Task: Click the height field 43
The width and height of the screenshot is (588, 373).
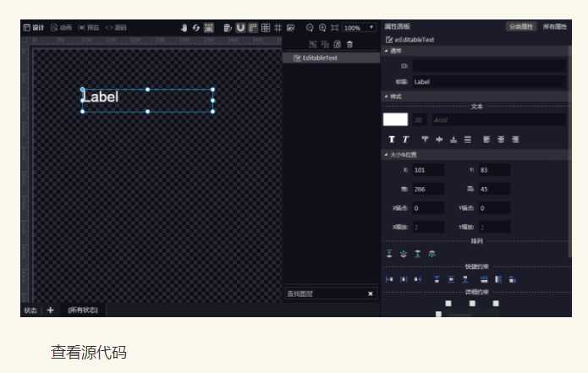Action: tap(495, 189)
